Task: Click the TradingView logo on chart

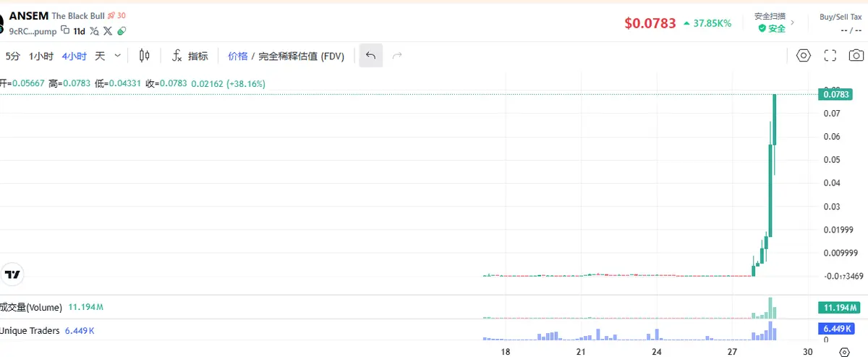Action: [x=12, y=274]
